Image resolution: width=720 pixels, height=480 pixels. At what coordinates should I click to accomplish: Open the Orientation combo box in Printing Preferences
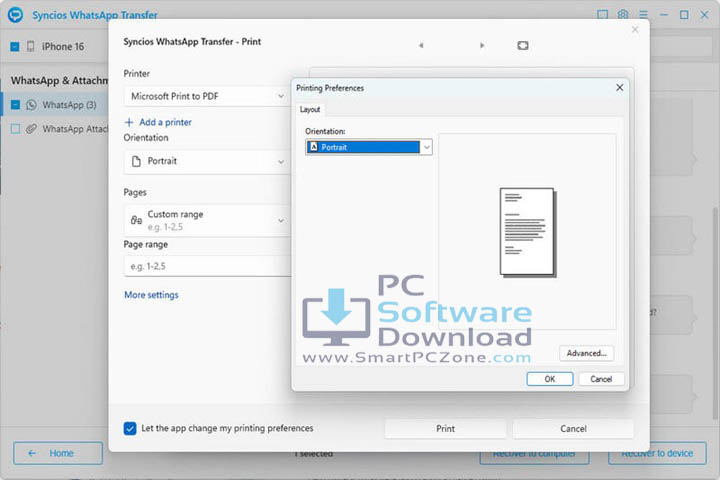[369, 147]
